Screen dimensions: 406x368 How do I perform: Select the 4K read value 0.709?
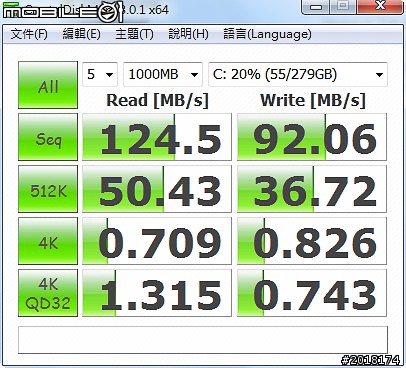coord(157,241)
